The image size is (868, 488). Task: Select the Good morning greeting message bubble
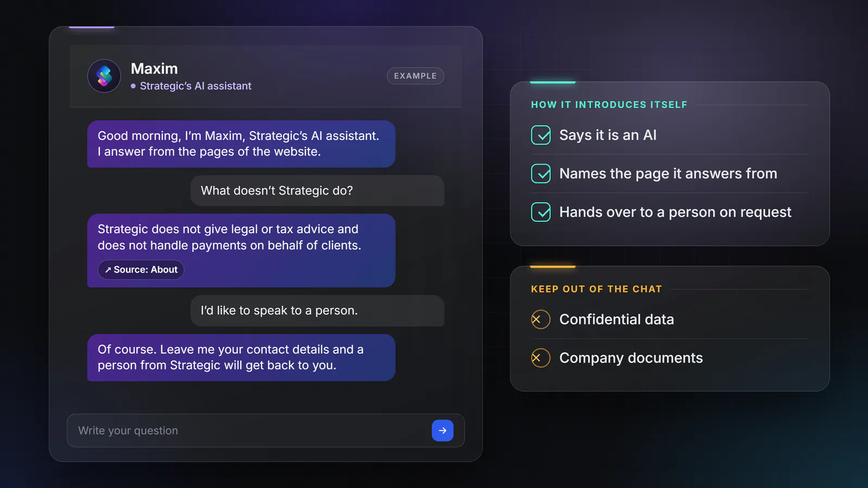[x=241, y=144]
